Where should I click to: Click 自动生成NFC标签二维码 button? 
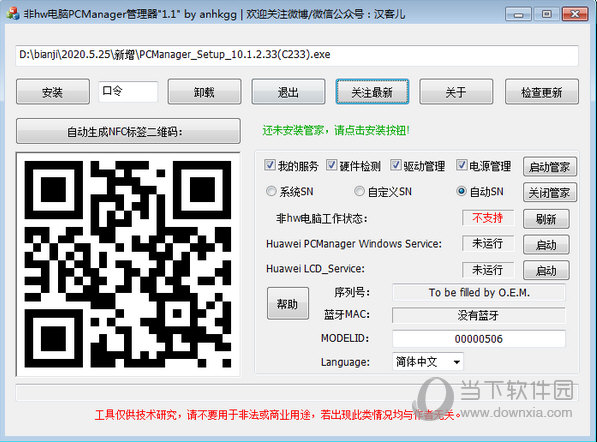(128, 131)
